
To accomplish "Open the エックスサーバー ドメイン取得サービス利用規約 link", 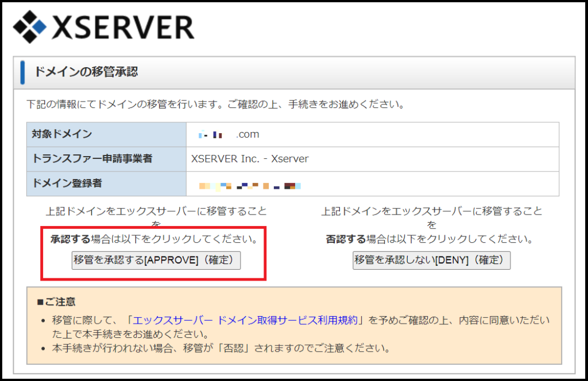I will [245, 320].
